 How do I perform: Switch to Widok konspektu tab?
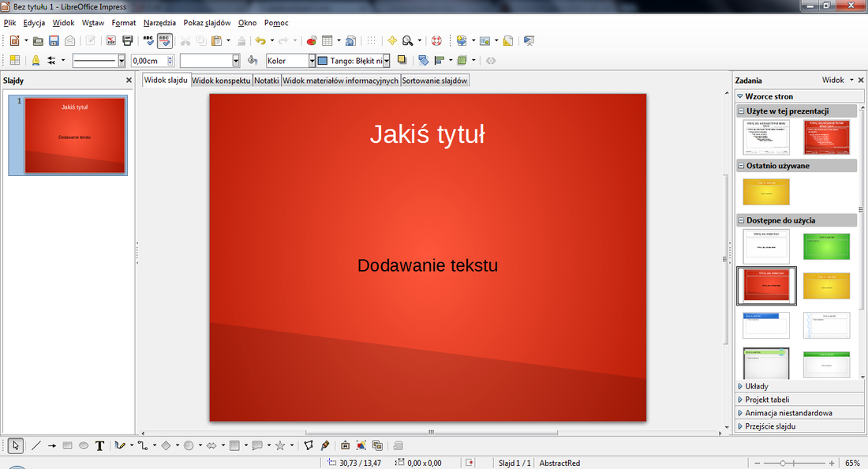pyautogui.click(x=222, y=81)
